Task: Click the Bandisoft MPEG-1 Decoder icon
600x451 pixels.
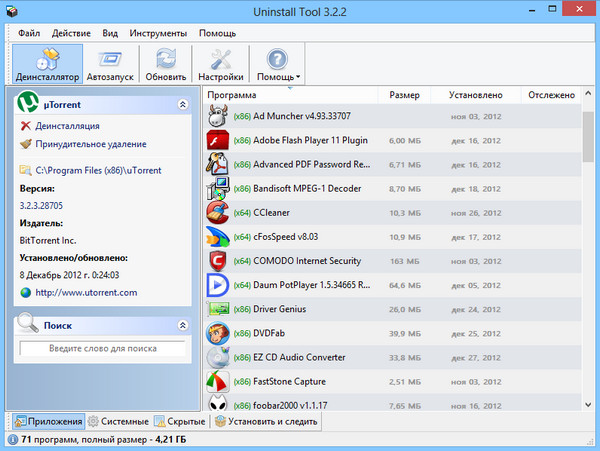Action: pyautogui.click(x=218, y=188)
